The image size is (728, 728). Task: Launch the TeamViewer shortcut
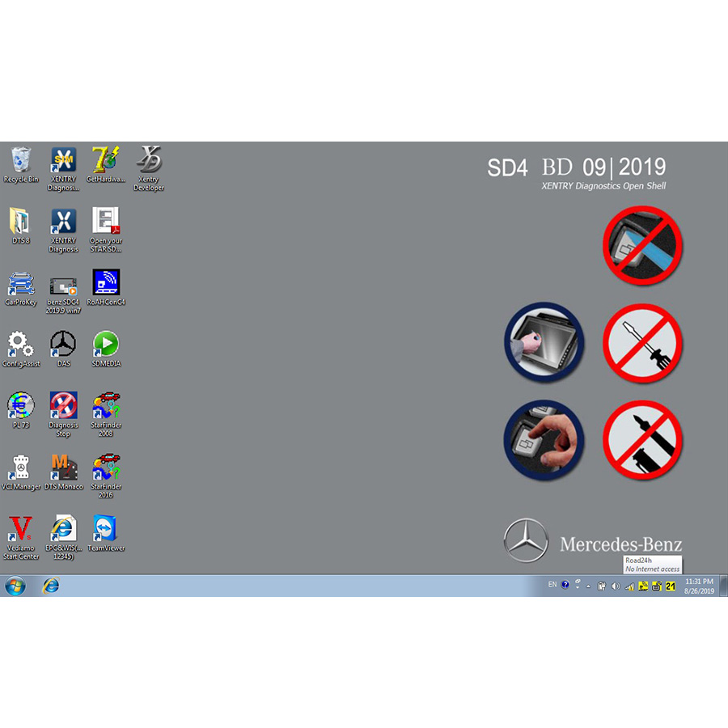coord(106,529)
